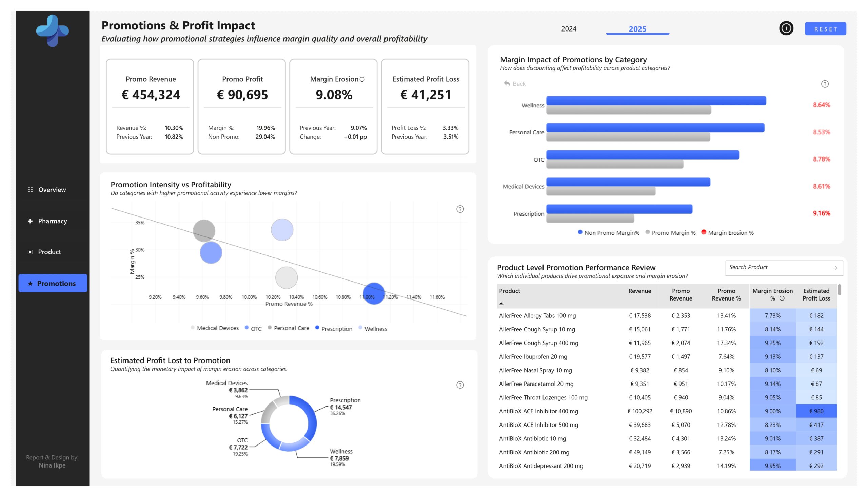This screenshot has width=868, height=497.
Task: Click info icon in Margin Erosion % column header
Action: point(782,299)
